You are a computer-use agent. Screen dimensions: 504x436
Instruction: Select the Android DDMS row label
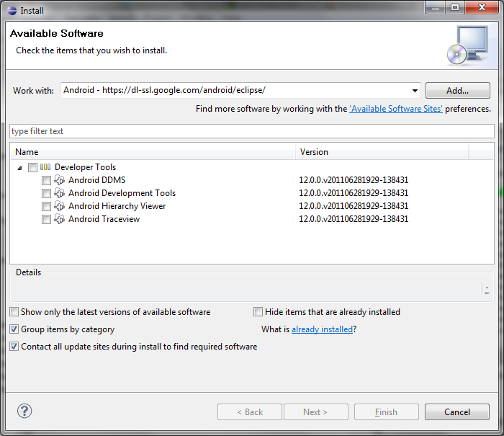pos(96,180)
